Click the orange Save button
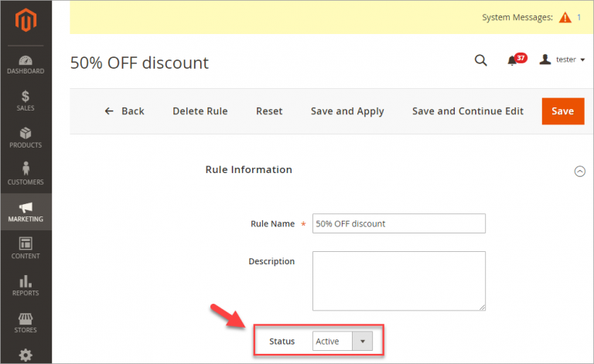Screen dimensions: 594x364 coord(562,111)
